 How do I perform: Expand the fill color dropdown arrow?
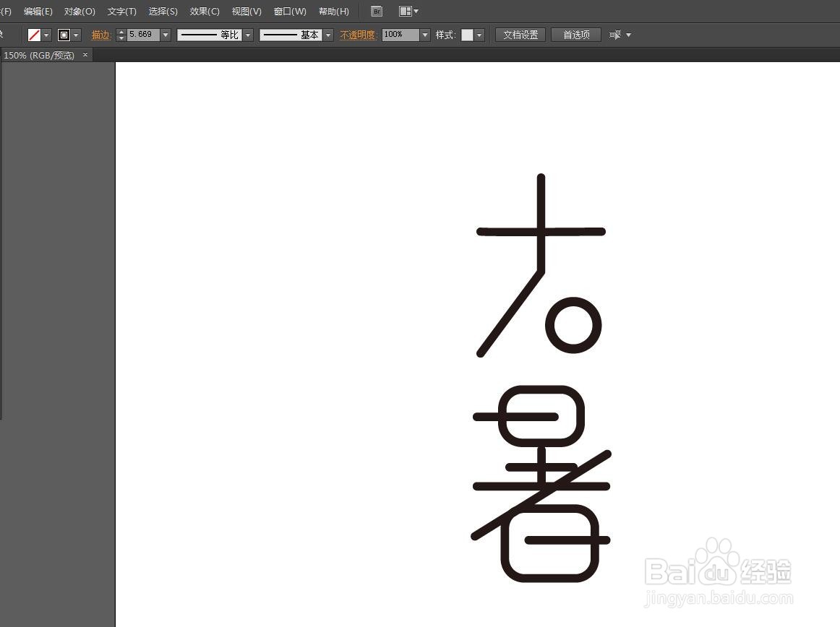(x=46, y=35)
